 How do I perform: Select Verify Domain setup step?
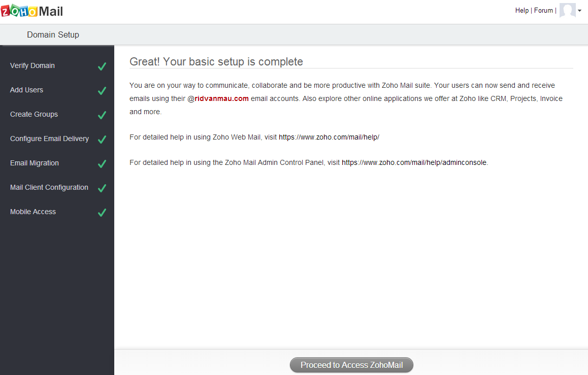click(x=32, y=65)
